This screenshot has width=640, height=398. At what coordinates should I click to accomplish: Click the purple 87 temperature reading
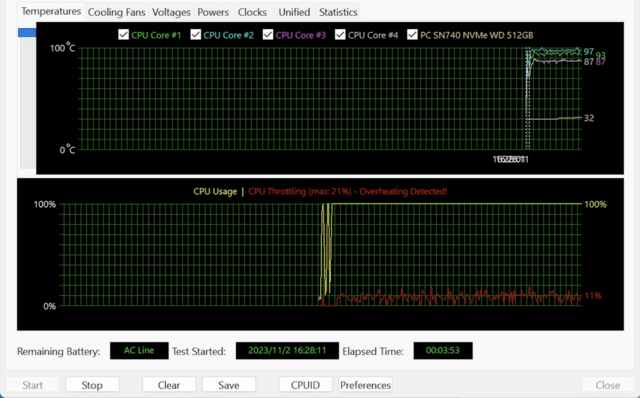click(600, 62)
